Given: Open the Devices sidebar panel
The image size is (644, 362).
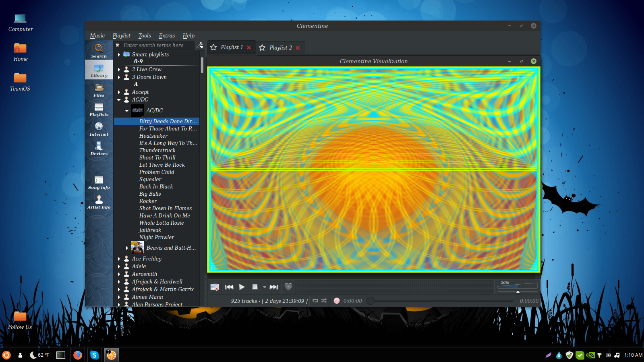Looking at the screenshot, I should coord(99,148).
